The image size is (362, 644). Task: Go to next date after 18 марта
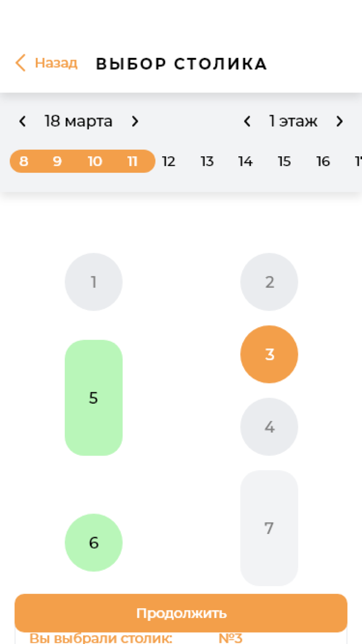(x=135, y=122)
